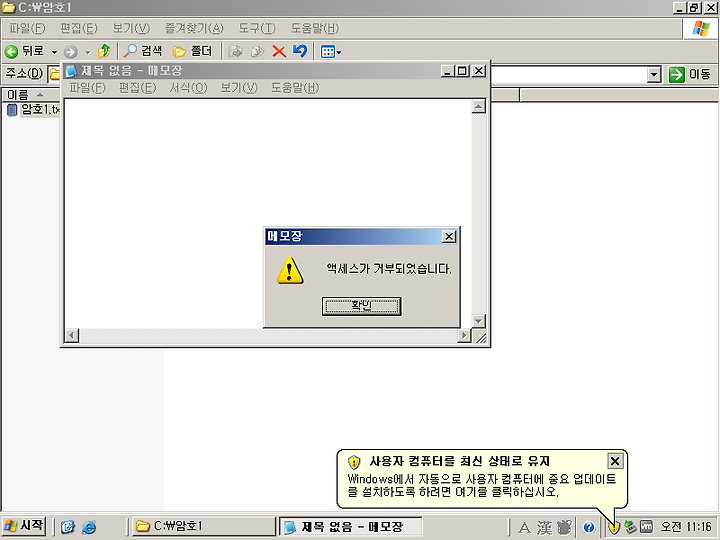The image size is (720, 540).
Task: Open Notepad 서식(O) menu
Action: (x=188, y=88)
